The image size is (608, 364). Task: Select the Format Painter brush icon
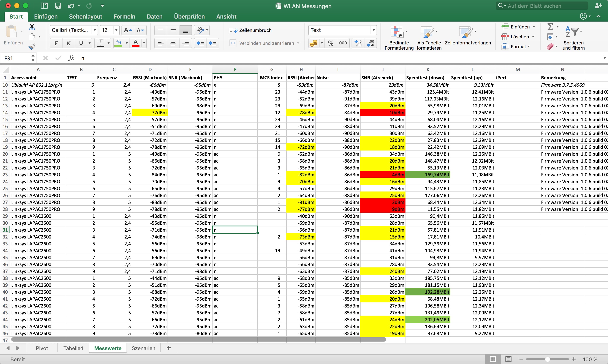(32, 47)
